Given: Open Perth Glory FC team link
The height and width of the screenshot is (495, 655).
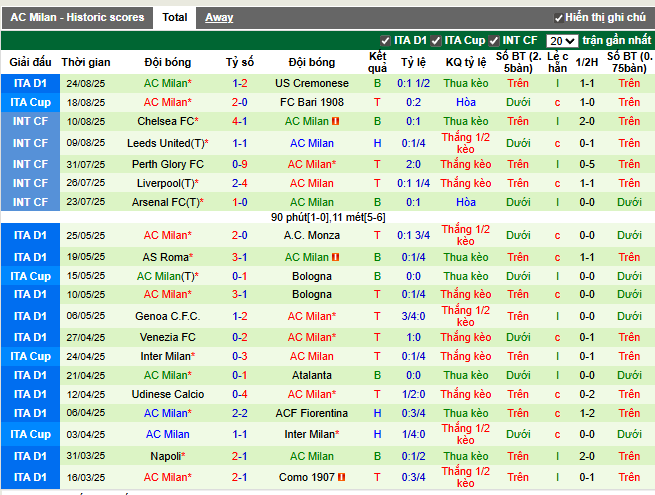Looking at the screenshot, I should pos(168,164).
